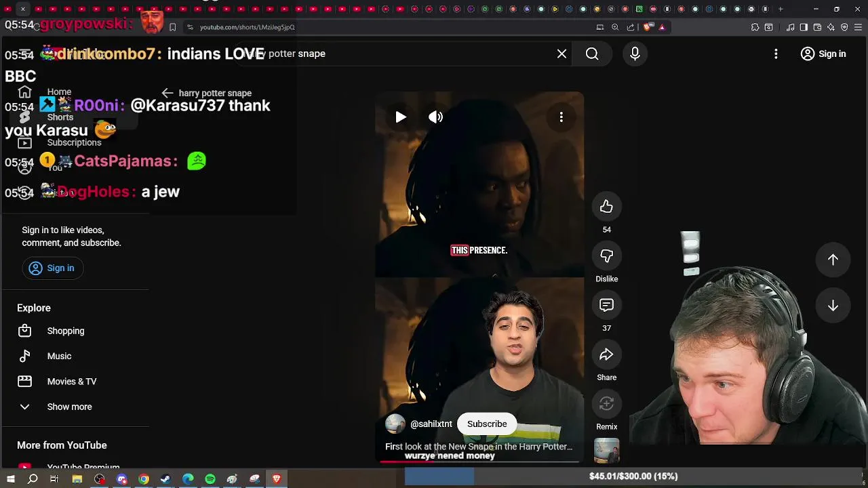This screenshot has height=488, width=868.
Task: Open a new browser tab
Action: click(781, 9)
